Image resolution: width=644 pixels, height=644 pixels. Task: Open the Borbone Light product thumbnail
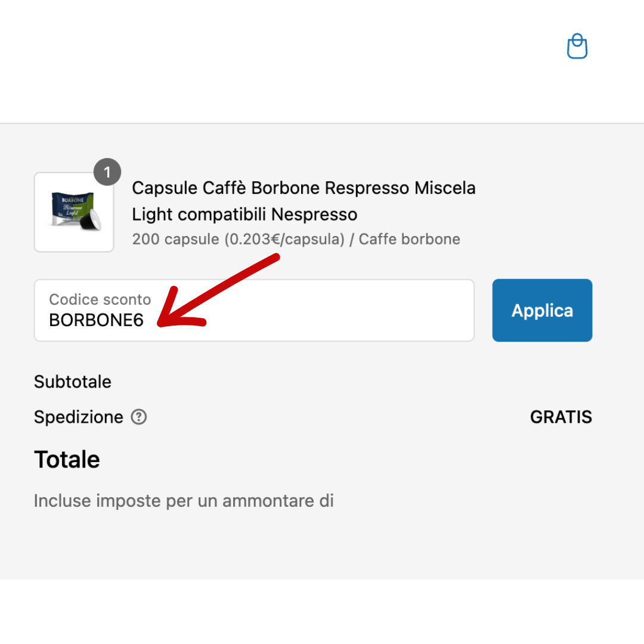click(x=74, y=212)
